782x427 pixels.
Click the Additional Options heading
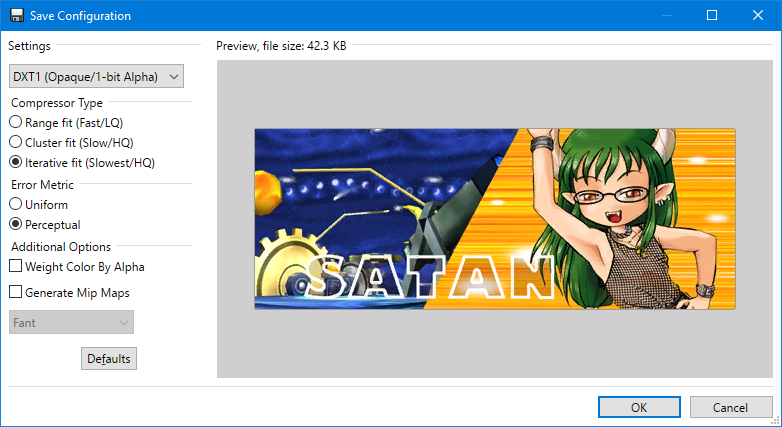pos(61,246)
